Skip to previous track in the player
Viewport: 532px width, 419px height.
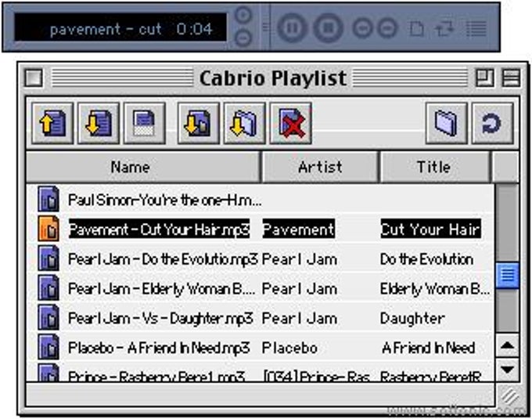pos(363,28)
